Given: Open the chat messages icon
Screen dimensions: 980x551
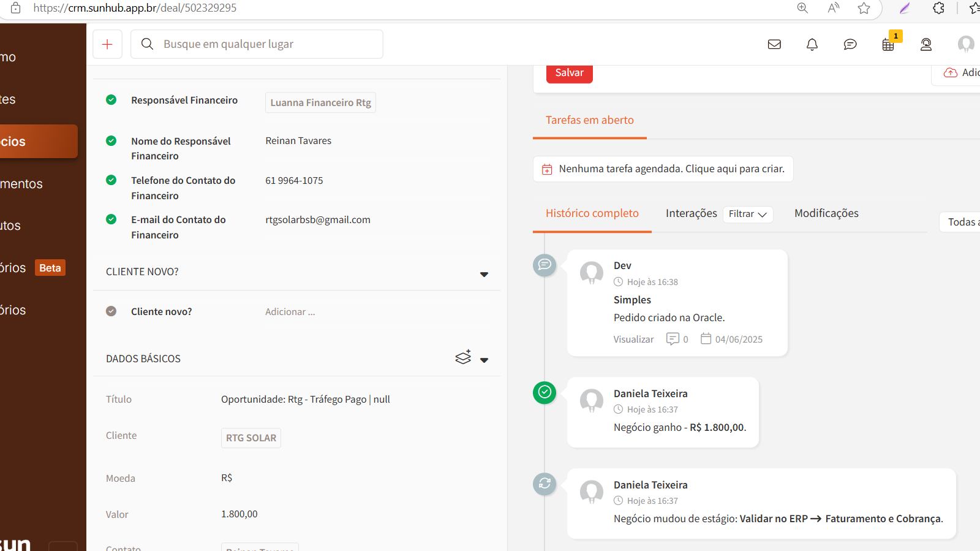Looking at the screenshot, I should (850, 44).
